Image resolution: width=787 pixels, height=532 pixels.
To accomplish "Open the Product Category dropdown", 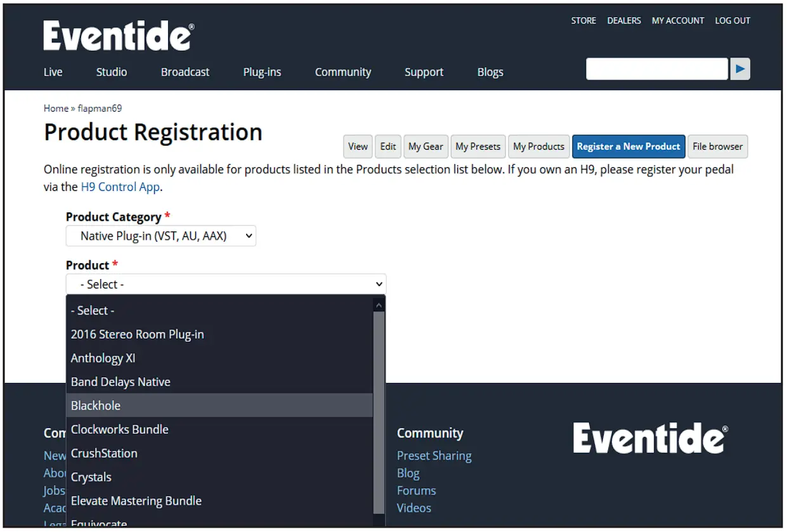I will pos(161,237).
